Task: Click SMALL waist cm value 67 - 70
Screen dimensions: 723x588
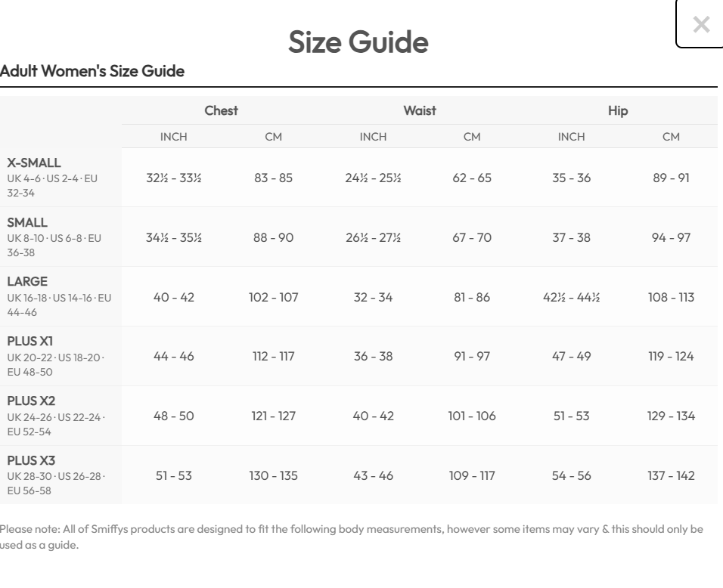Action: (471, 238)
